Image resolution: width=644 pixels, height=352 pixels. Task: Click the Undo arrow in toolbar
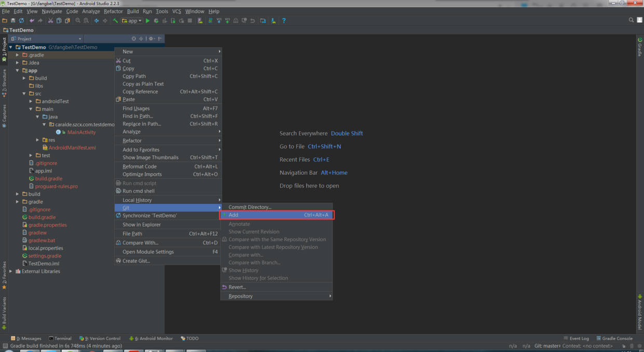pyautogui.click(x=32, y=21)
